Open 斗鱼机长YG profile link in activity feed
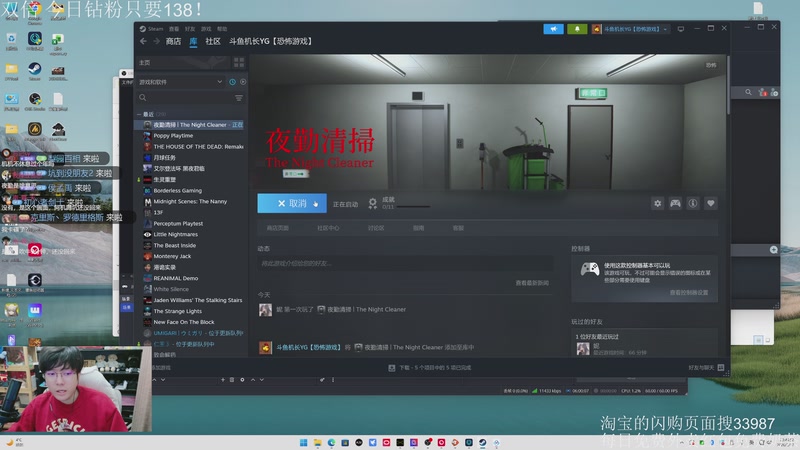 pyautogui.click(x=308, y=347)
